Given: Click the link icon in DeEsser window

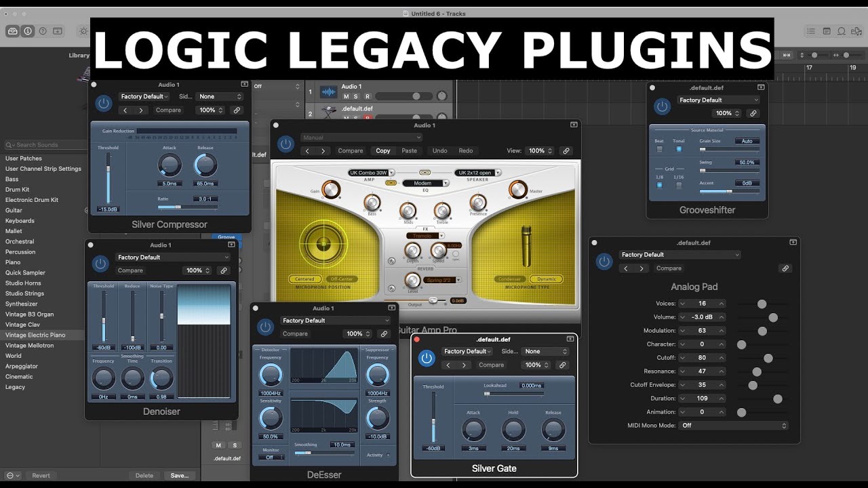Looking at the screenshot, I should click(384, 333).
